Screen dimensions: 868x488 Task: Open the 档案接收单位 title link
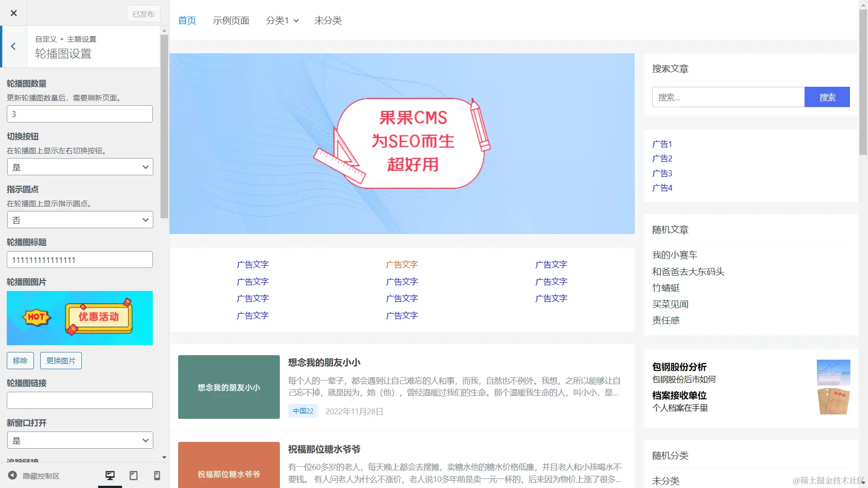point(679,395)
